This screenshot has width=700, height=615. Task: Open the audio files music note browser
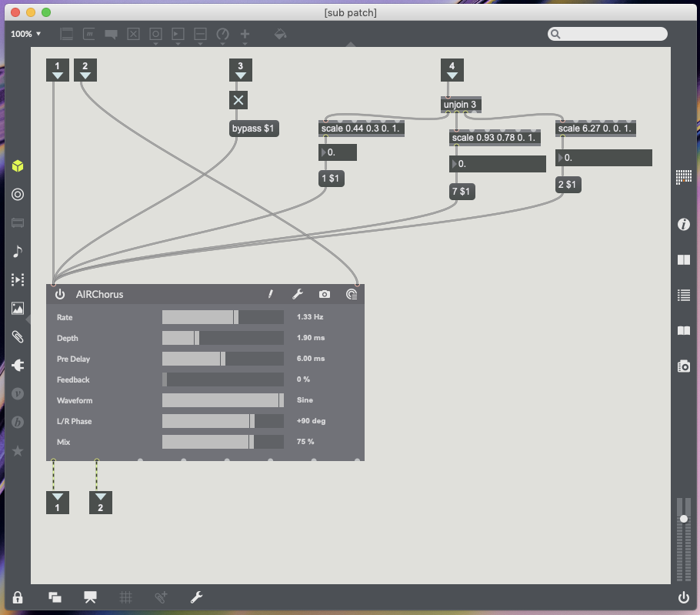coord(18,251)
